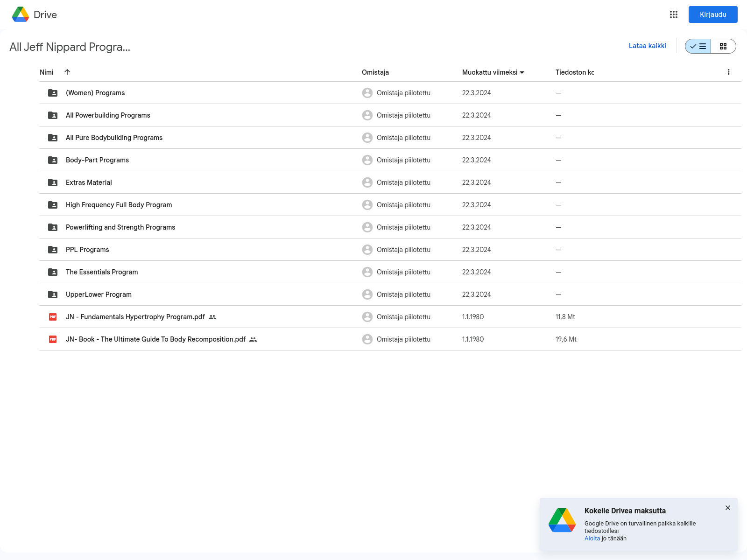
Task: Click shared-people icon beside Body Recomposition PDF
Action: pyautogui.click(x=253, y=339)
